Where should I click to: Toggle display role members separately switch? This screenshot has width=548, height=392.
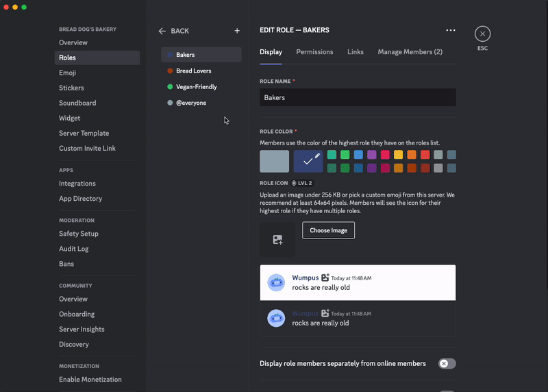tap(447, 364)
